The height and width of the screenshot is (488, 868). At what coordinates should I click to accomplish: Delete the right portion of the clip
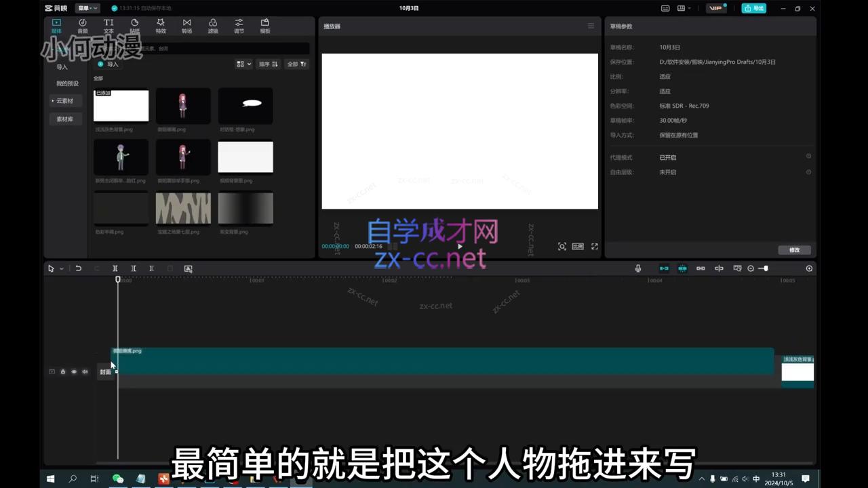click(152, 268)
